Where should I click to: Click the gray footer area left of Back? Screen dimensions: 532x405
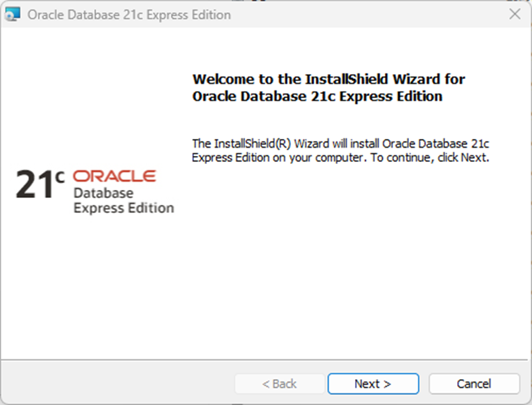tap(116, 384)
